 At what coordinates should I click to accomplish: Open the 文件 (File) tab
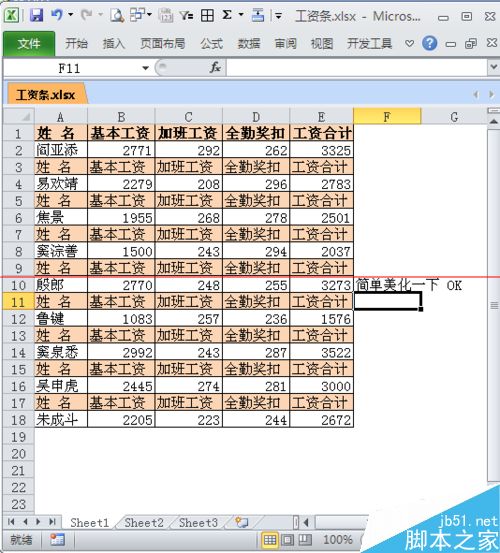pyautogui.click(x=29, y=44)
